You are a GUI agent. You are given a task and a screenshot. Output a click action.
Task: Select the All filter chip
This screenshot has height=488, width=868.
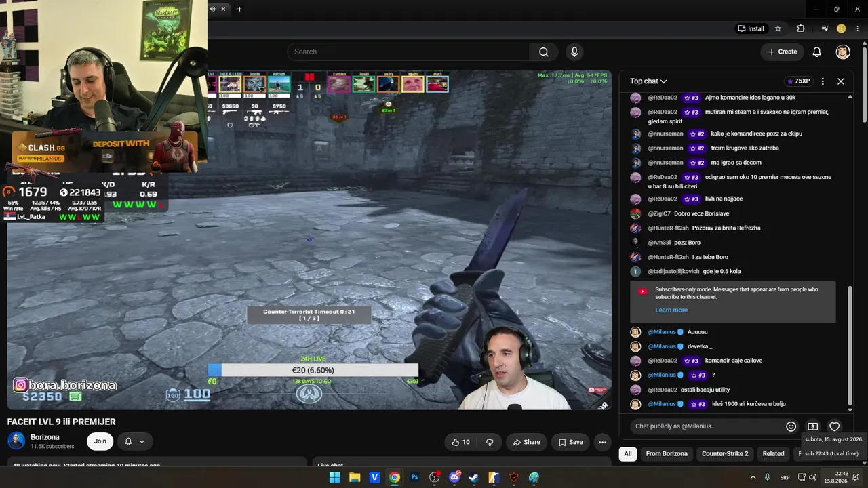[x=628, y=454]
